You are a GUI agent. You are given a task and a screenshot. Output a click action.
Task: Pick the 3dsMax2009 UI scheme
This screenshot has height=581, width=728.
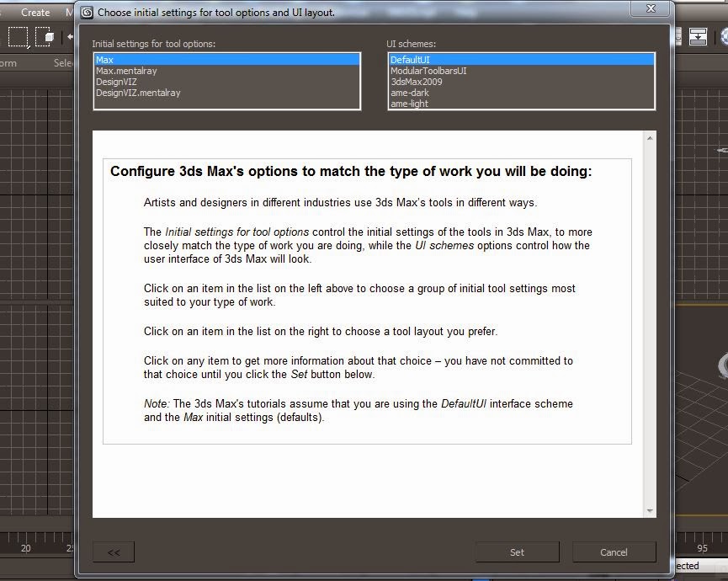pyautogui.click(x=522, y=82)
